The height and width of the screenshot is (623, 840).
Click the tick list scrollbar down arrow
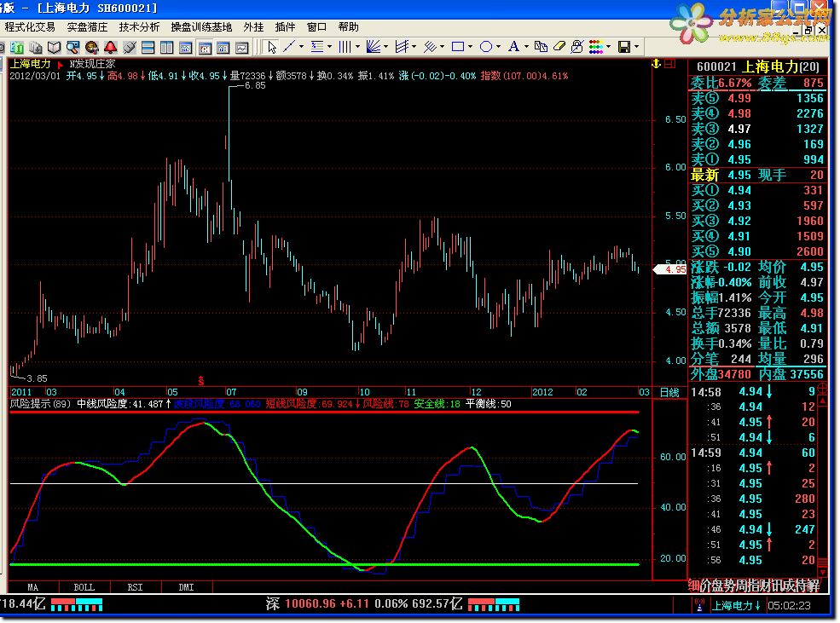pyautogui.click(x=824, y=573)
